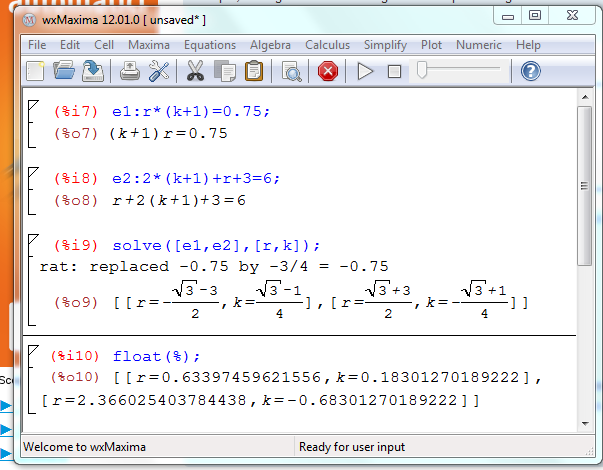Print the document using the printer icon

pos(130,71)
